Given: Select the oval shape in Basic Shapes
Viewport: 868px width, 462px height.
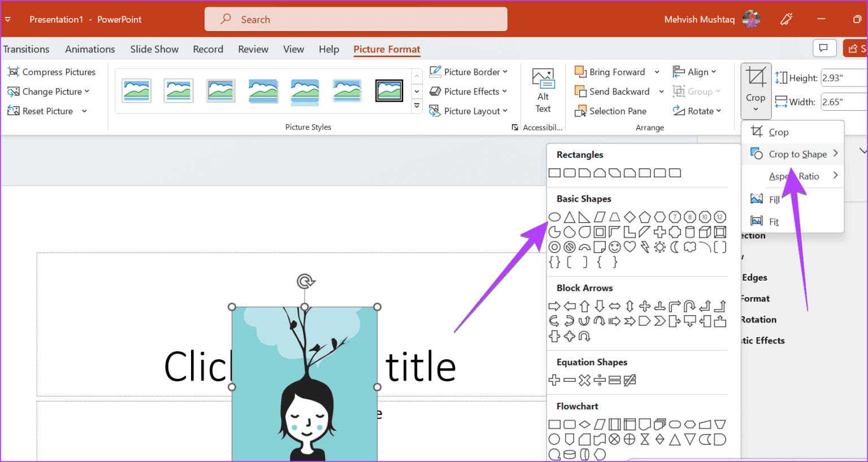Looking at the screenshot, I should (554, 217).
